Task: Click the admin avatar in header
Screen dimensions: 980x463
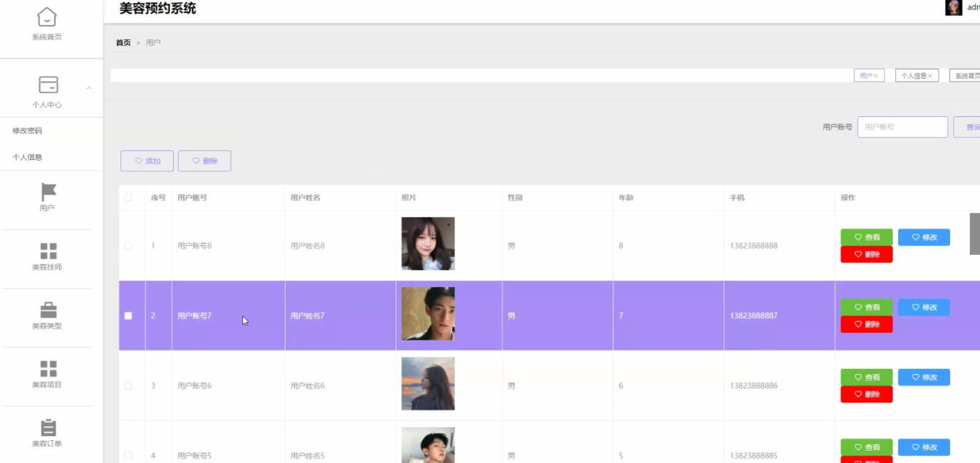Action: pos(954,7)
